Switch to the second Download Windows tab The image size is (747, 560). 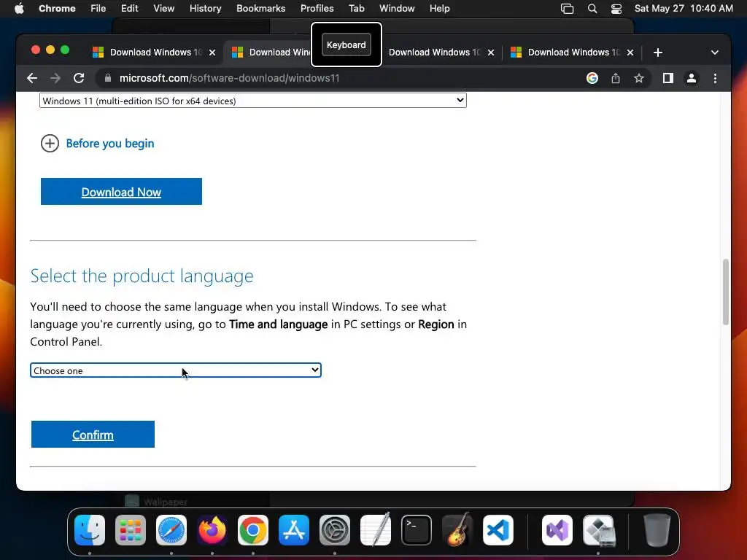click(x=271, y=52)
